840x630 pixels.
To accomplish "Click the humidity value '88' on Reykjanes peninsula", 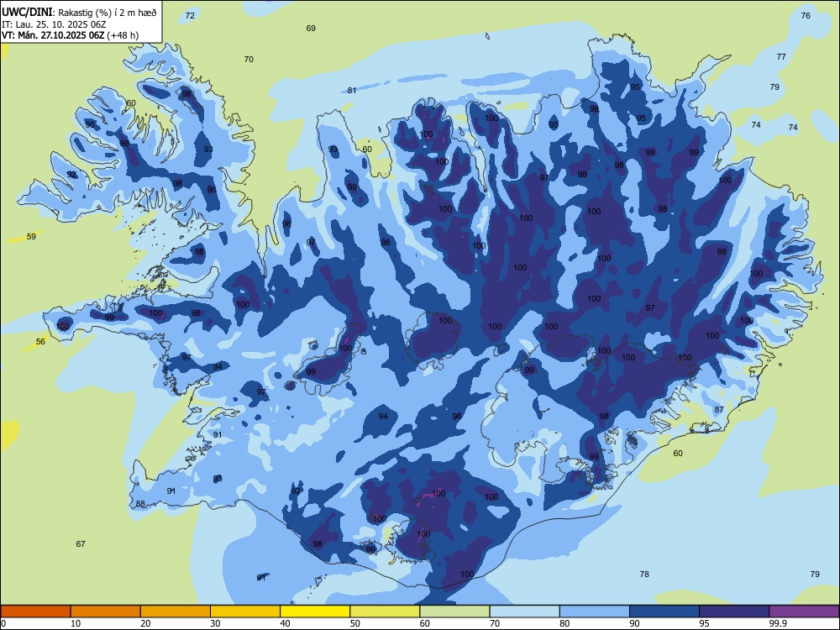I will [x=140, y=503].
